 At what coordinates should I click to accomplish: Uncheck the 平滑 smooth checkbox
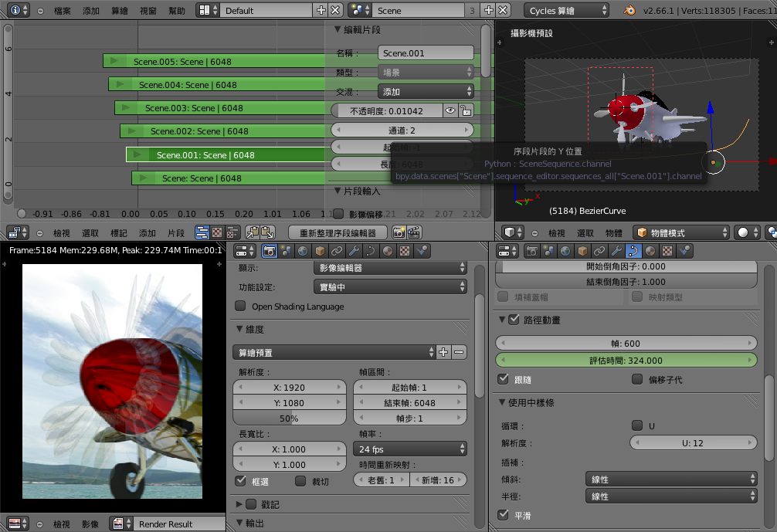pos(504,515)
